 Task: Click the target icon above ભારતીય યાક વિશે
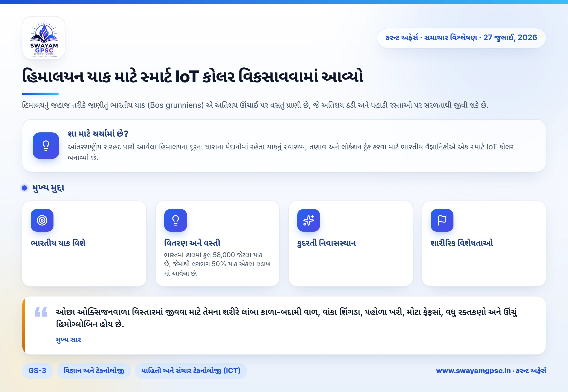click(x=42, y=220)
